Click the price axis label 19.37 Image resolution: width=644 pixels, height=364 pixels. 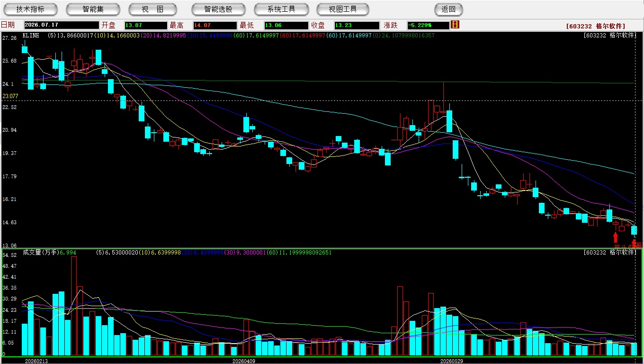tap(9, 153)
